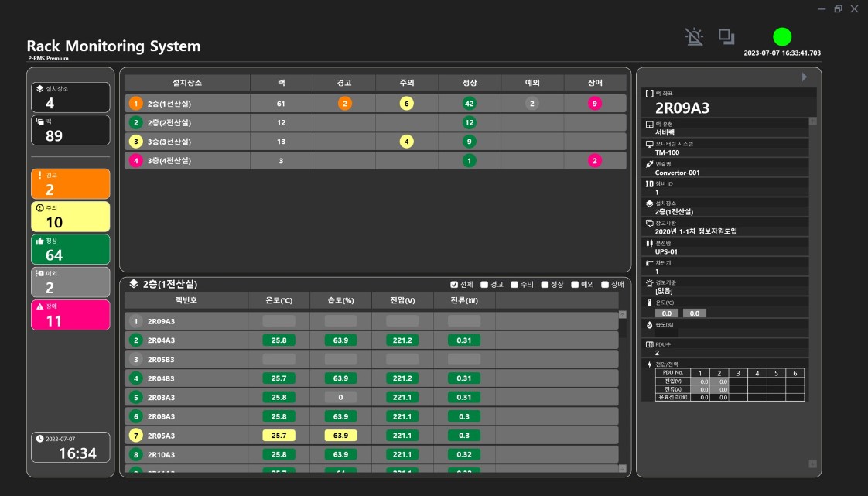Open the orange 경고 count tile
This screenshot has height=496, width=868.
70,184
